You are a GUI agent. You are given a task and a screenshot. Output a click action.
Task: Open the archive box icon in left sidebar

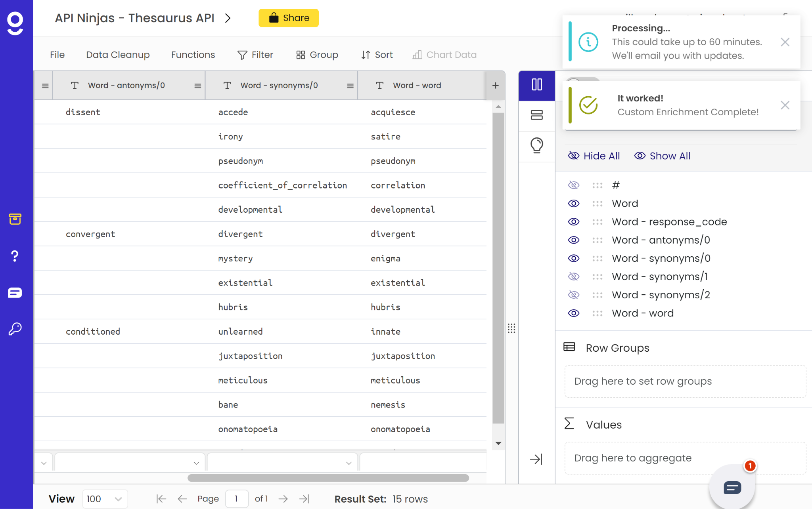(x=15, y=219)
